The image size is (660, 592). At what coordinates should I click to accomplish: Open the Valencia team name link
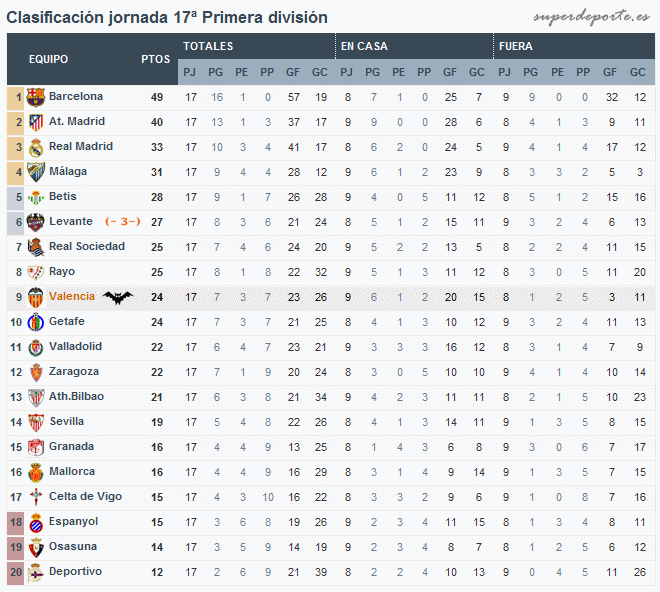coord(72,296)
